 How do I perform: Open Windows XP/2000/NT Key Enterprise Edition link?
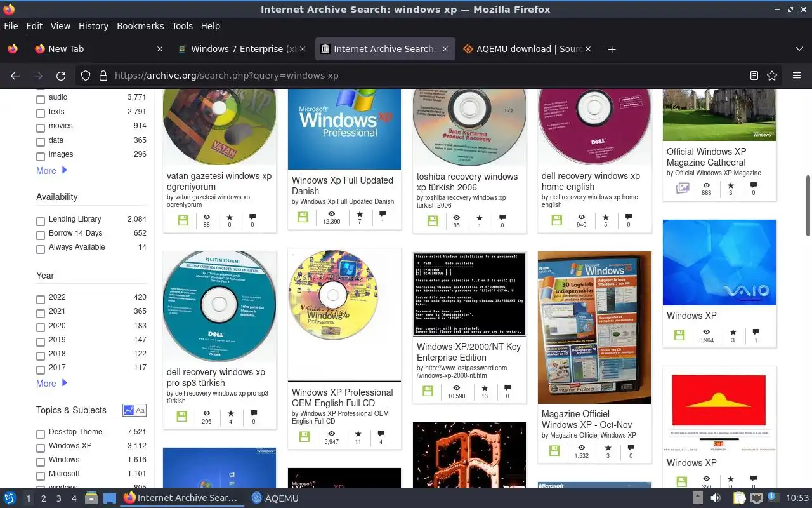coord(469,352)
